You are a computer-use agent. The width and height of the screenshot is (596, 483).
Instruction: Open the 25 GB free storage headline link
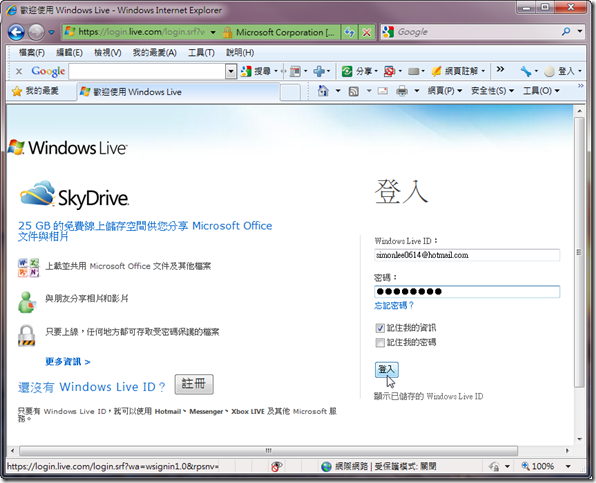[x=145, y=231]
